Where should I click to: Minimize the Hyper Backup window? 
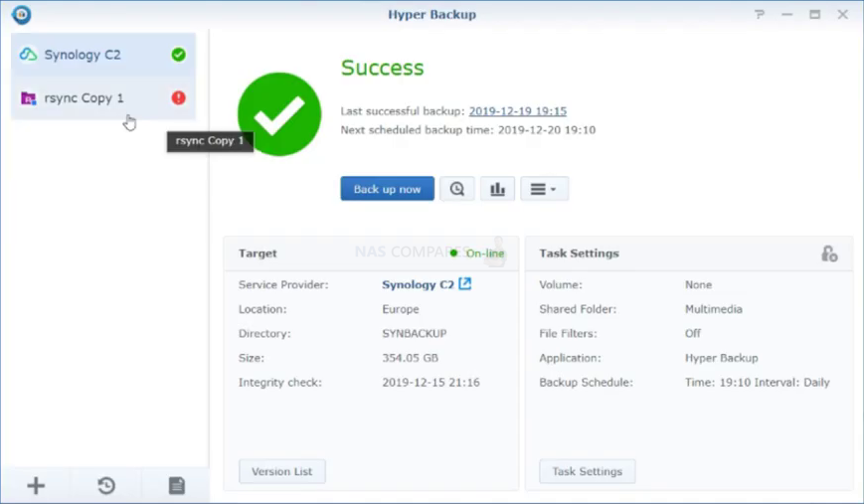click(786, 14)
